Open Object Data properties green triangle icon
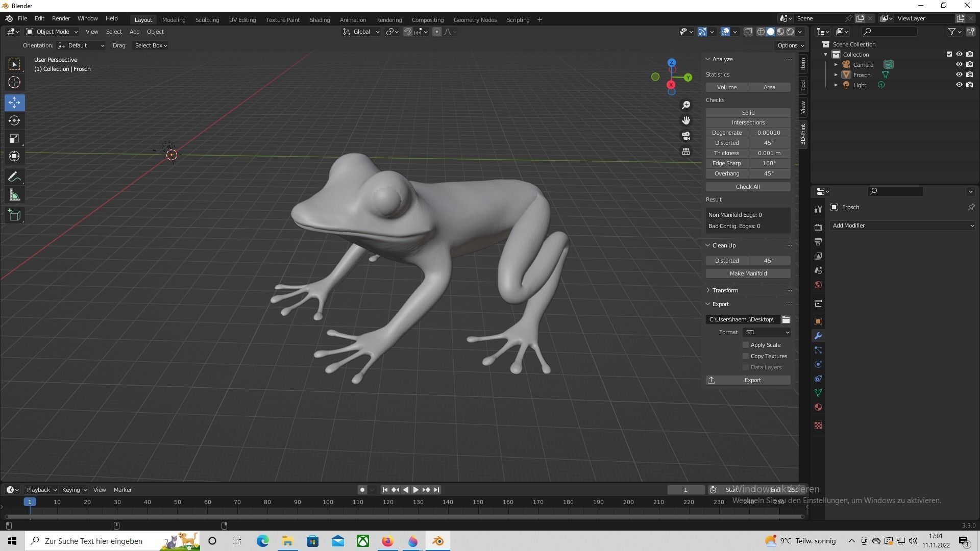Image resolution: width=980 pixels, height=551 pixels. [x=818, y=393]
